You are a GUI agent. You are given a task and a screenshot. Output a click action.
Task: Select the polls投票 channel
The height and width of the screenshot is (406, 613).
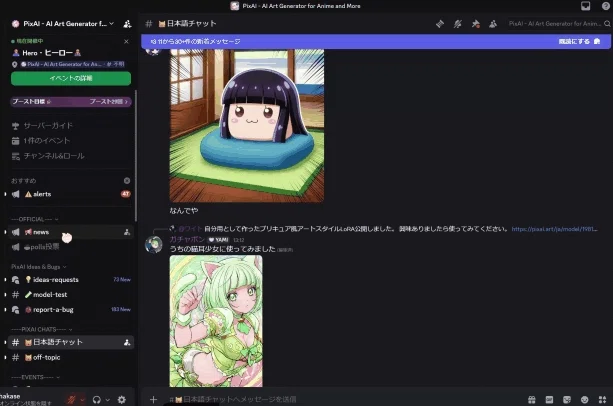point(71,247)
